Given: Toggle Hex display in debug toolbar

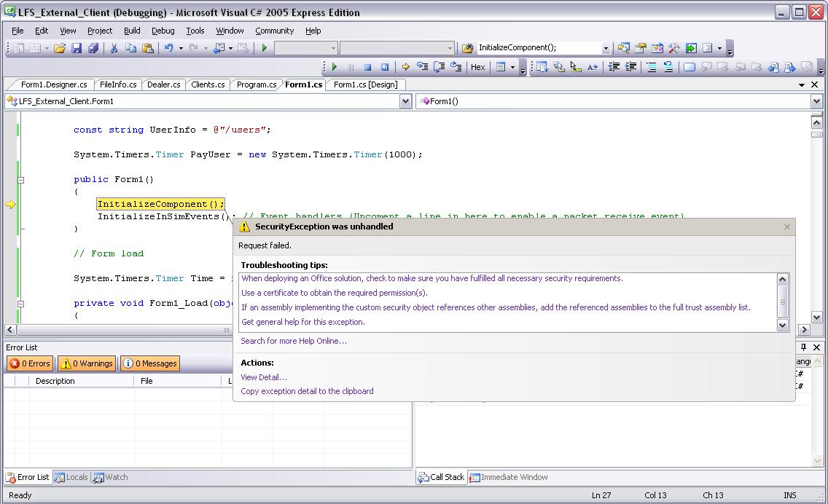Looking at the screenshot, I should coord(478,67).
